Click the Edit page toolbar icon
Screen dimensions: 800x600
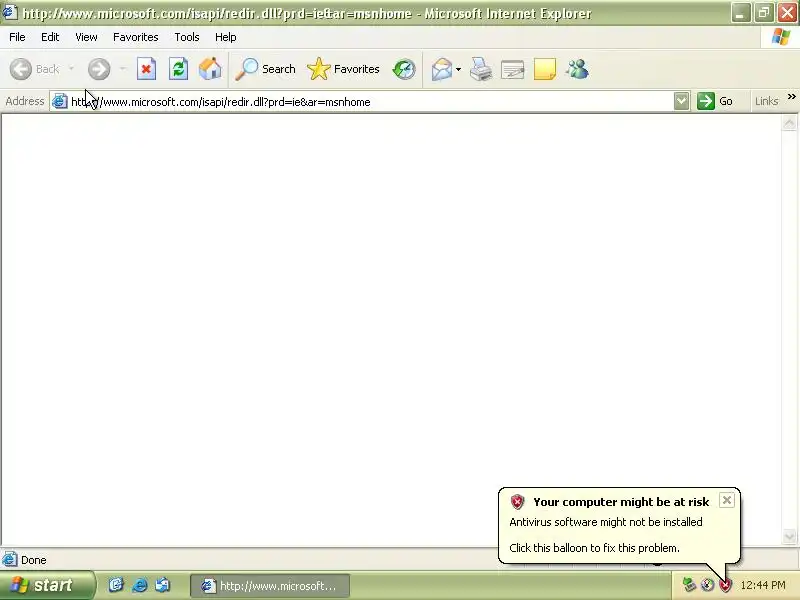513,69
